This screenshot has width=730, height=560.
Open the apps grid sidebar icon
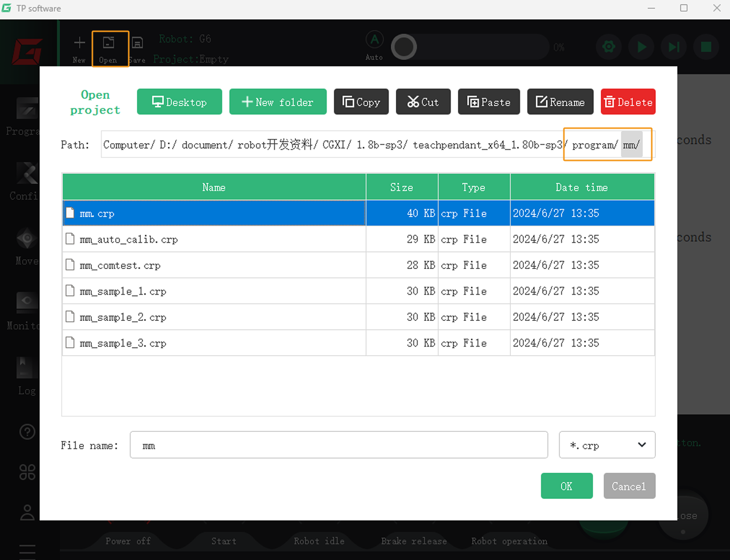(x=27, y=472)
